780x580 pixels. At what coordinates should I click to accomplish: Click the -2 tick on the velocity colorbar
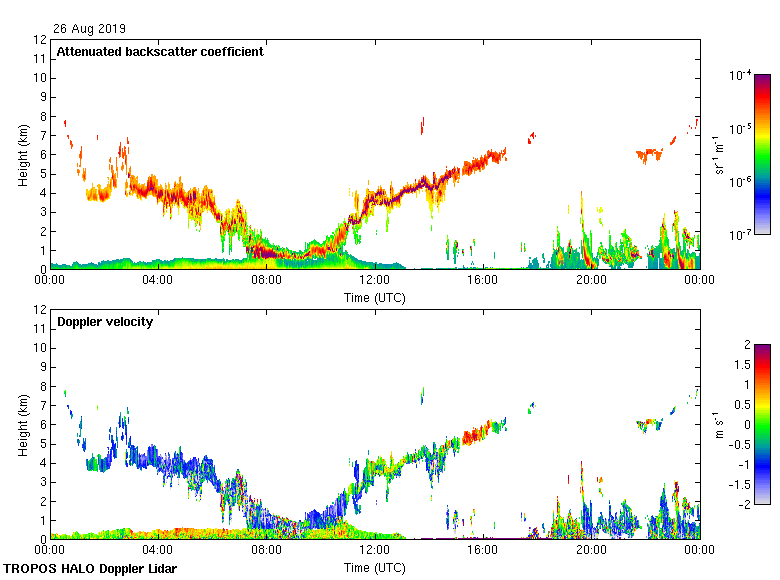pos(743,504)
